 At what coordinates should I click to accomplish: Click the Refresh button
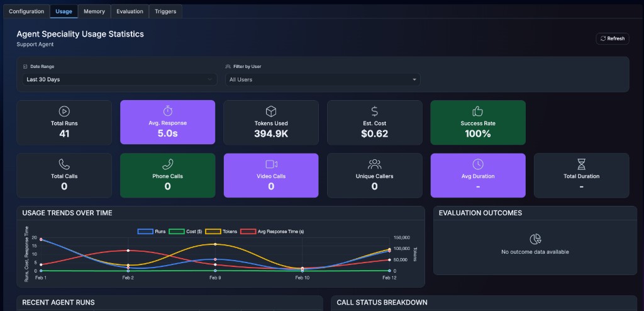[x=613, y=38]
